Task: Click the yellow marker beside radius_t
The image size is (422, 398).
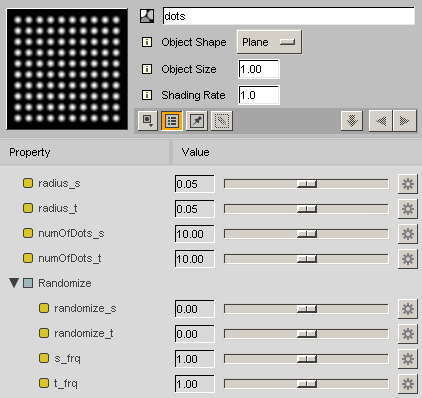Action: coord(28,208)
